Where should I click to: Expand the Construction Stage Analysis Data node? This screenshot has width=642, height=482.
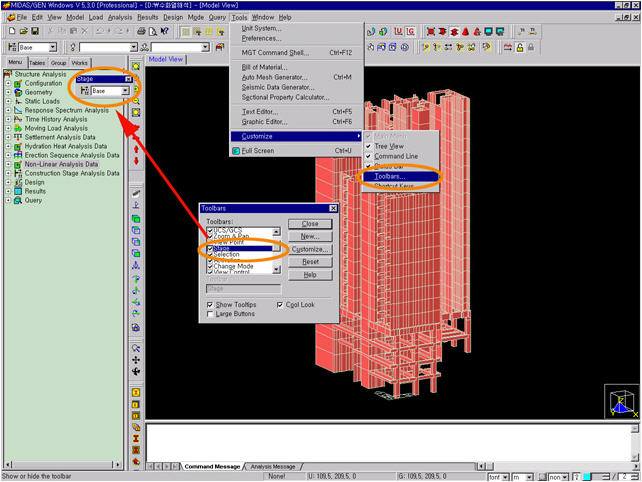[8, 173]
